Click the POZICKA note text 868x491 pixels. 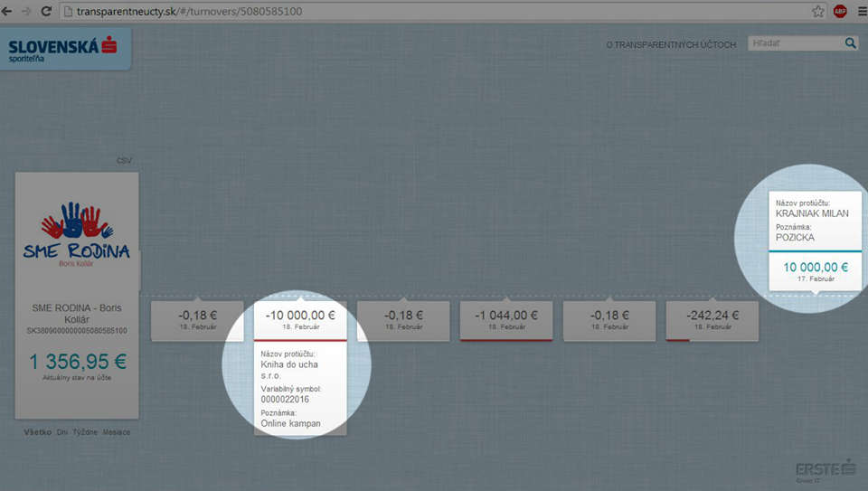pyautogui.click(x=795, y=238)
